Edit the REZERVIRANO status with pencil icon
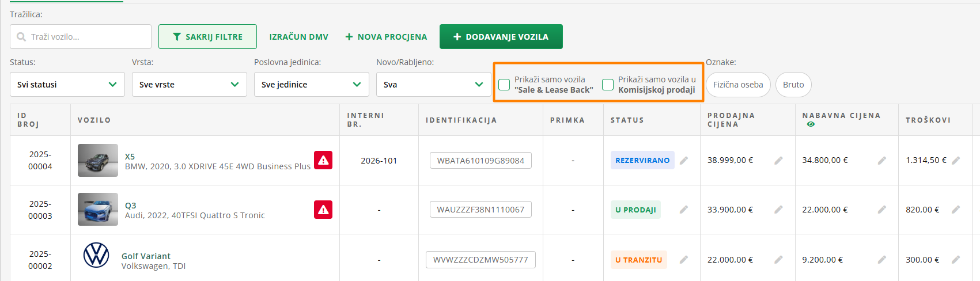This screenshot has width=980, height=281. click(684, 161)
